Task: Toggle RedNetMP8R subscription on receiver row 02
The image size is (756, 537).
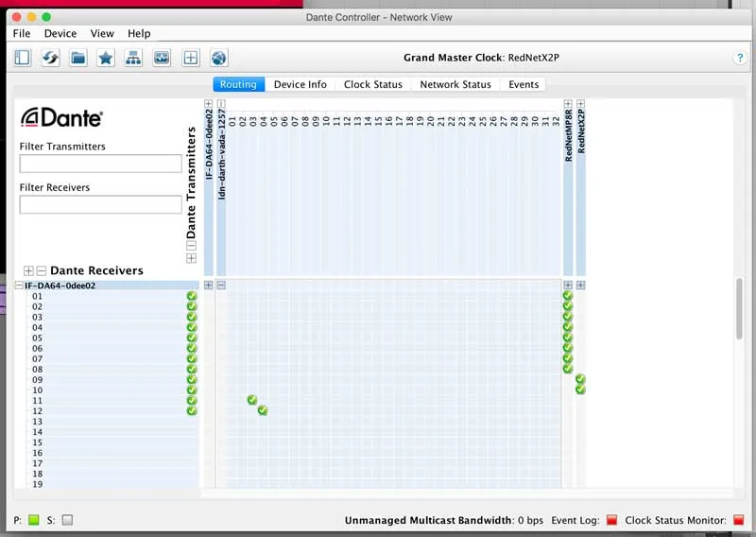Action: click(568, 306)
